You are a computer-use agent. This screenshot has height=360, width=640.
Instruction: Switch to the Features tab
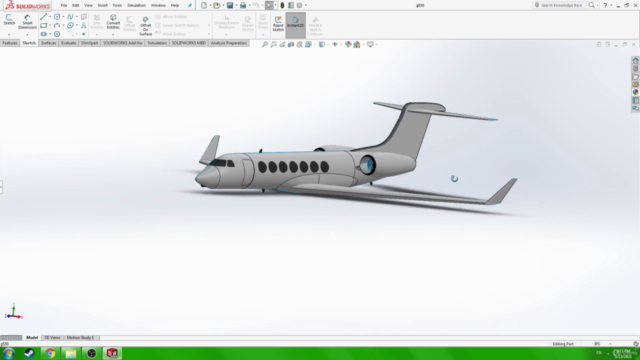coord(10,43)
